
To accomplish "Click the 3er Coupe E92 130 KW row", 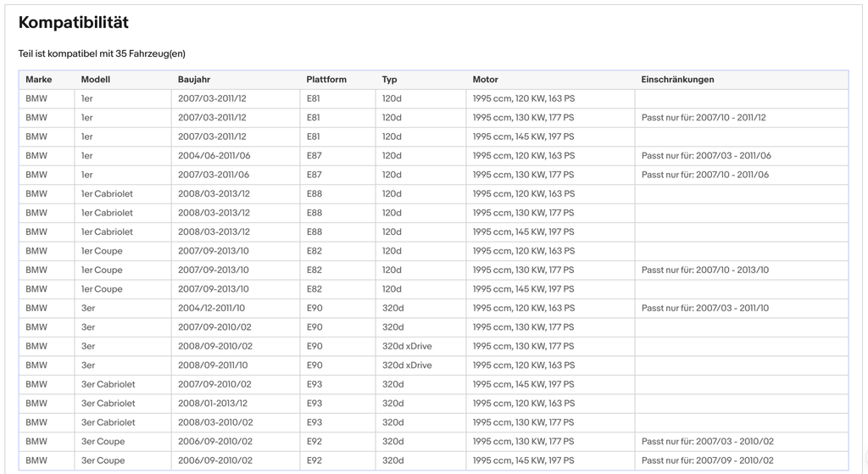I will tap(433, 441).
